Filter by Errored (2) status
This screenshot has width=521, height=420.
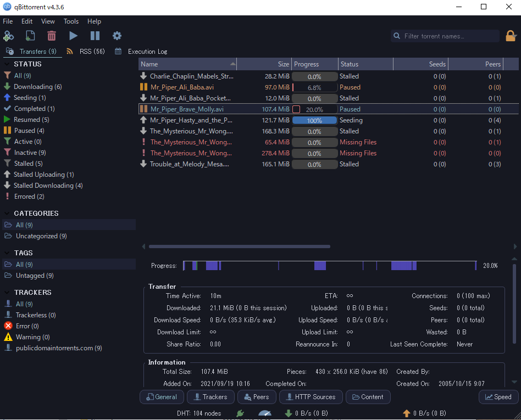click(x=24, y=196)
